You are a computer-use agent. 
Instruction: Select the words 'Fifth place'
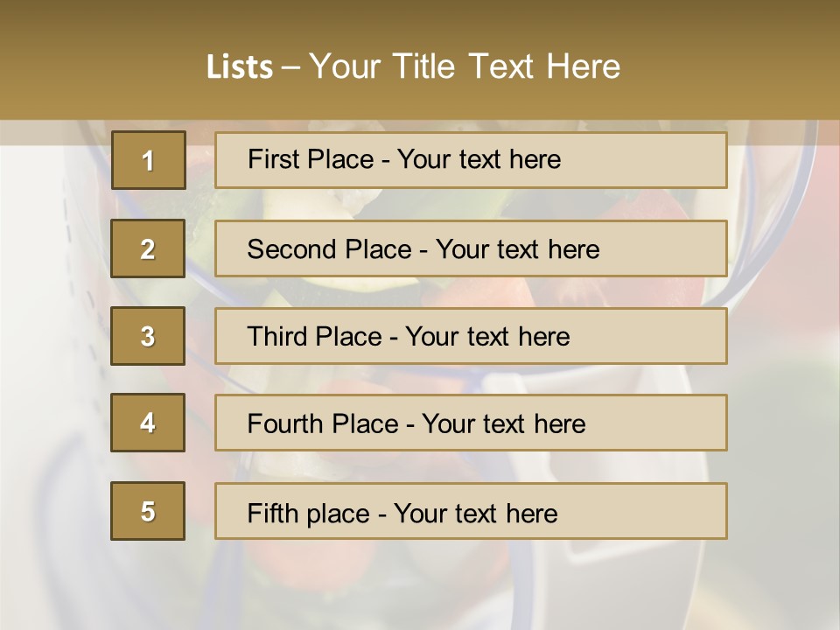point(309,514)
